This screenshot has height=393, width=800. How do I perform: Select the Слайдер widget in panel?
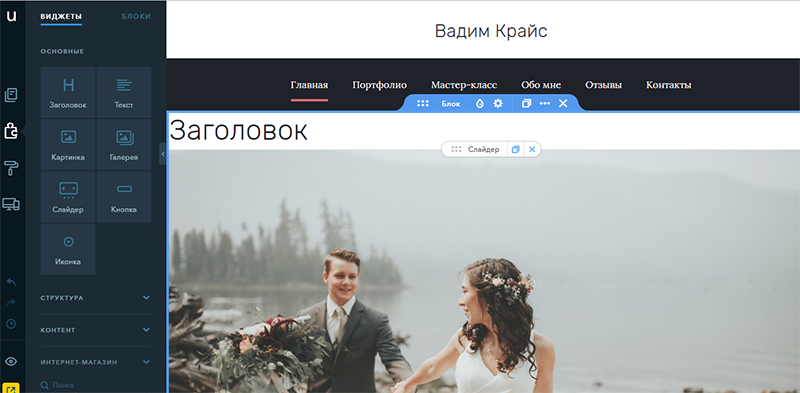(x=68, y=197)
